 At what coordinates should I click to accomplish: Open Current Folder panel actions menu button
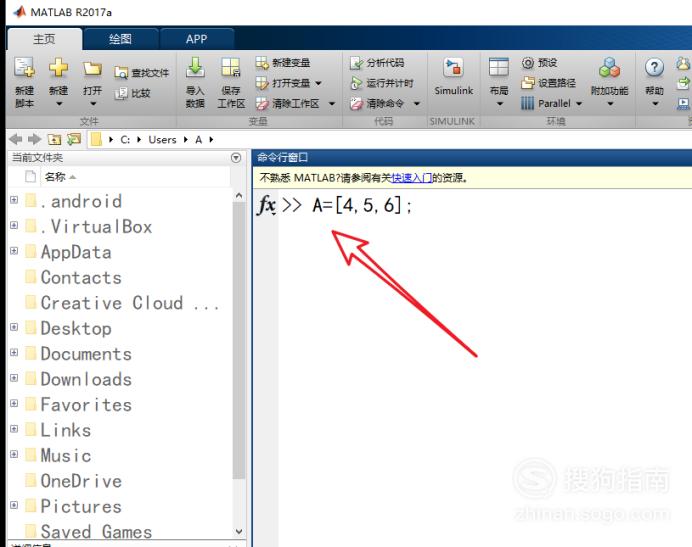click(x=236, y=158)
